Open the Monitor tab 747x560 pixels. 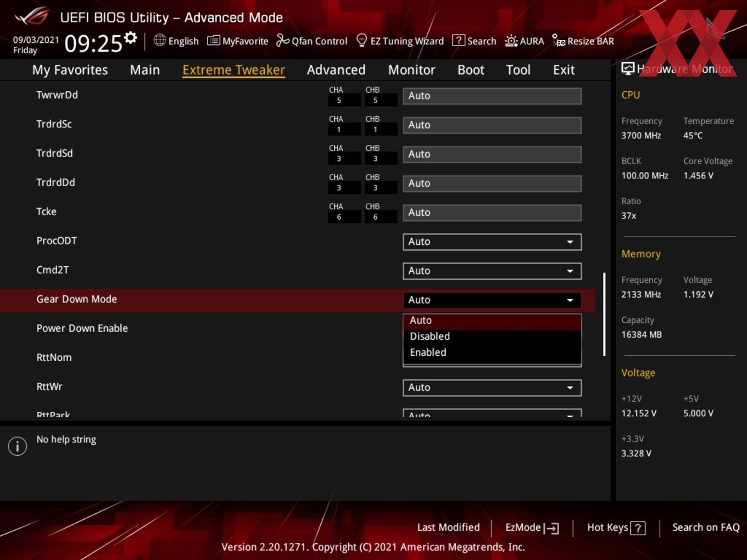tap(411, 70)
